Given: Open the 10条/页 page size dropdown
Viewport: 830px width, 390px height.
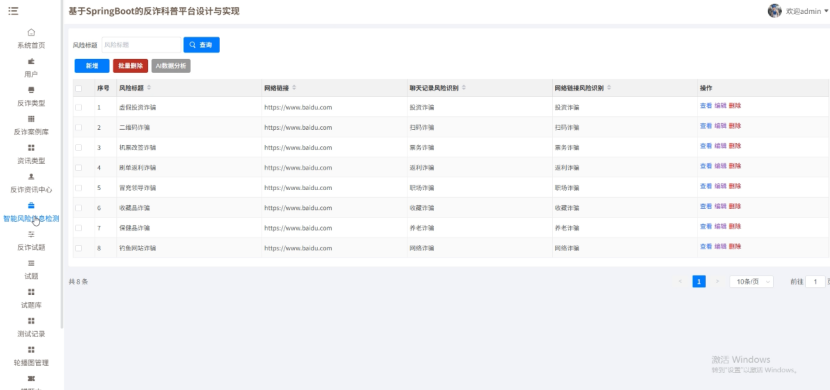Looking at the screenshot, I should click(751, 282).
